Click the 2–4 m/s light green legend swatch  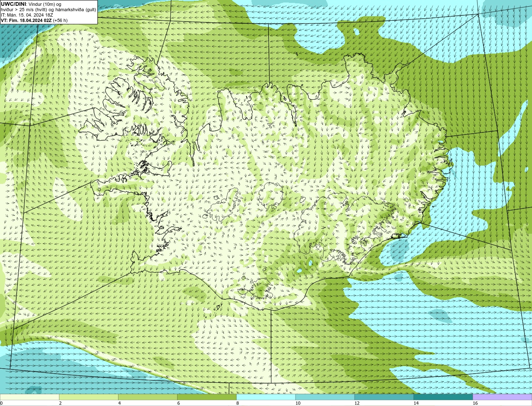(89, 397)
